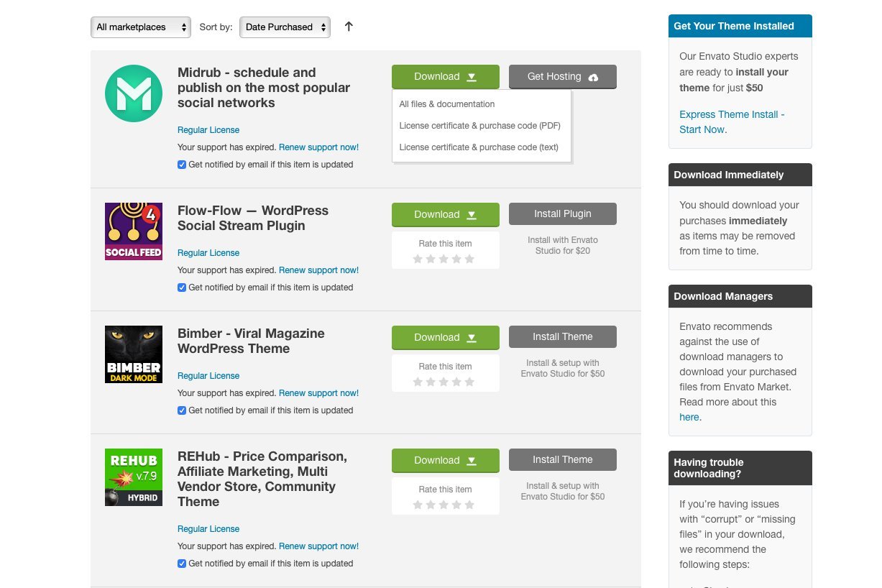Select License certificate & purchase code (PDF)
This screenshot has height=588, width=882.
coord(480,126)
